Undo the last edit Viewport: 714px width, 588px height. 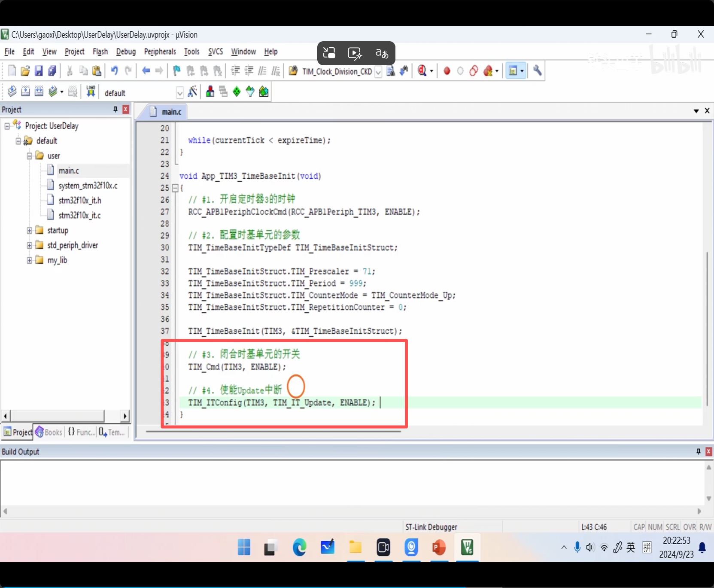click(114, 71)
